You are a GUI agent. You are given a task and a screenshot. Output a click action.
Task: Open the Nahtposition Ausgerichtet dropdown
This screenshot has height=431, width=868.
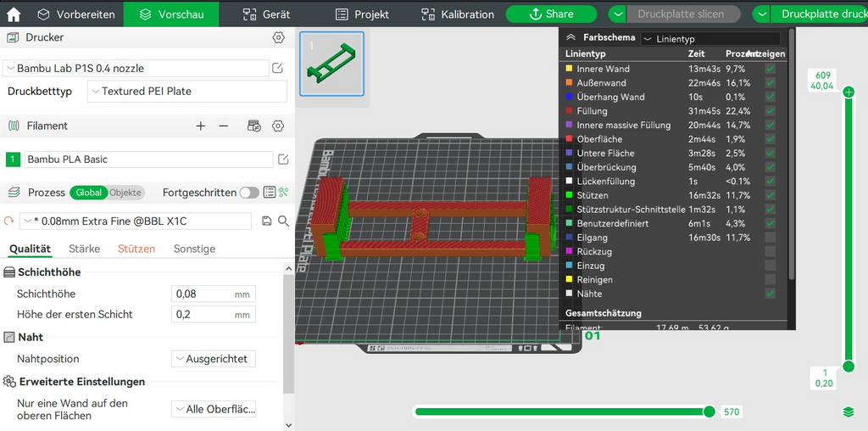tap(214, 359)
